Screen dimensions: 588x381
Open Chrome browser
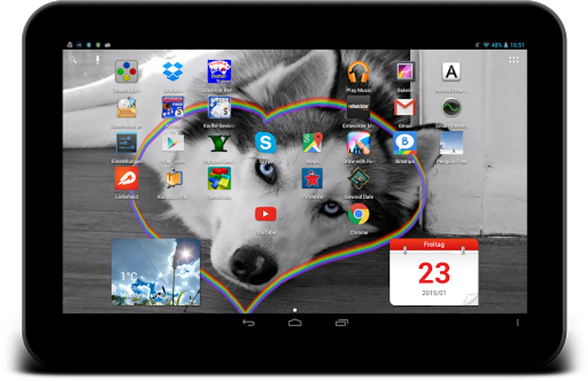point(358,214)
